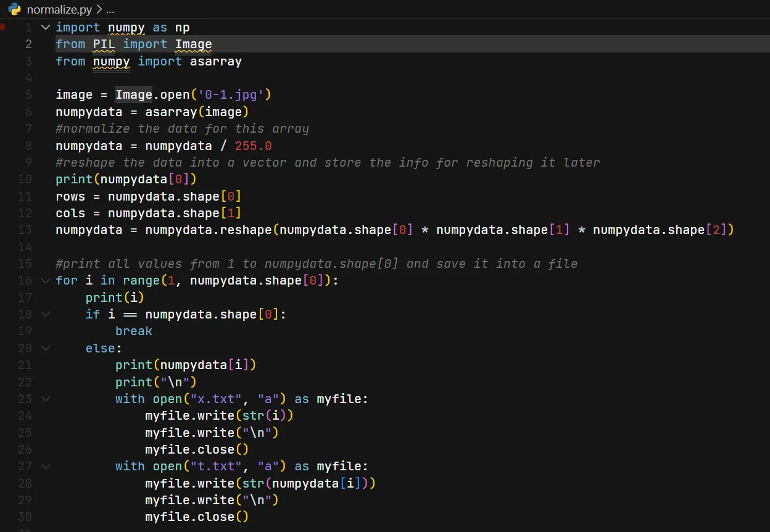Remove the red breakpoint on line 1

tap(2, 27)
